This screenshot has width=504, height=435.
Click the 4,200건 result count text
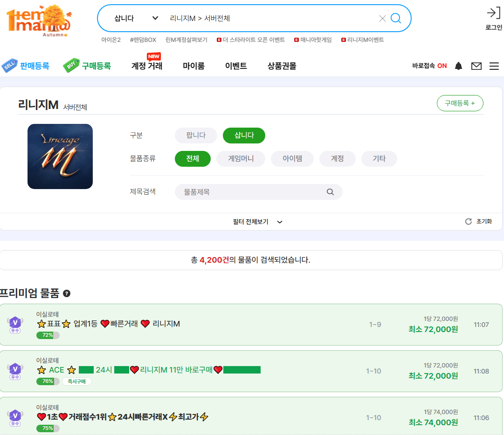pyautogui.click(x=214, y=260)
